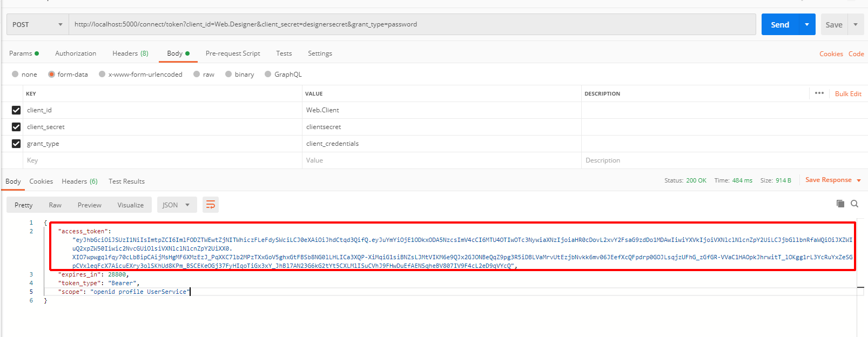Select the form-data body type radio
Image resolution: width=868 pixels, height=337 pixels.
[x=51, y=74]
